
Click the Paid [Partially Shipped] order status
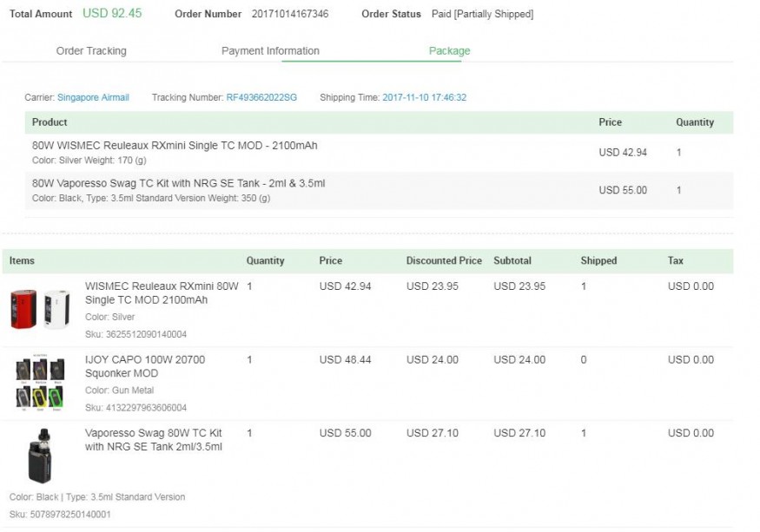[x=482, y=14]
